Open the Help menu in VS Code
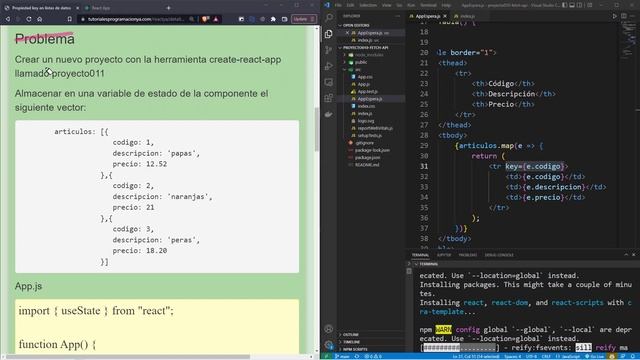The image size is (640, 360). 447,5
